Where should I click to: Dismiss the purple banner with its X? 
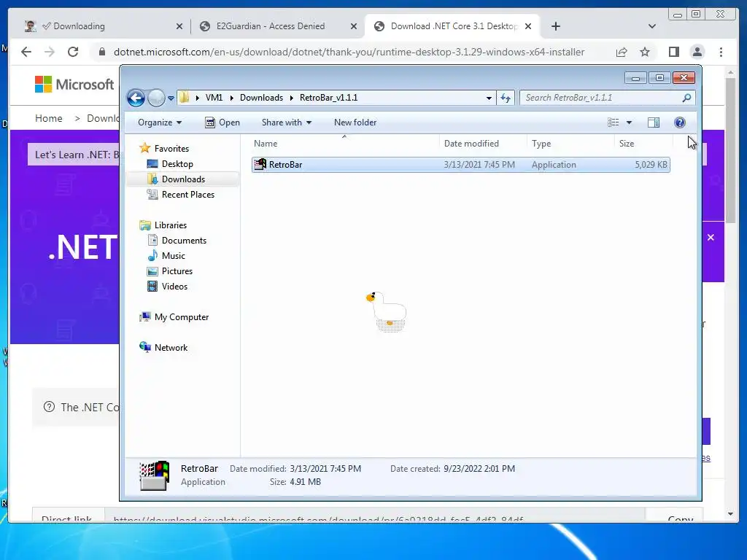(x=711, y=237)
